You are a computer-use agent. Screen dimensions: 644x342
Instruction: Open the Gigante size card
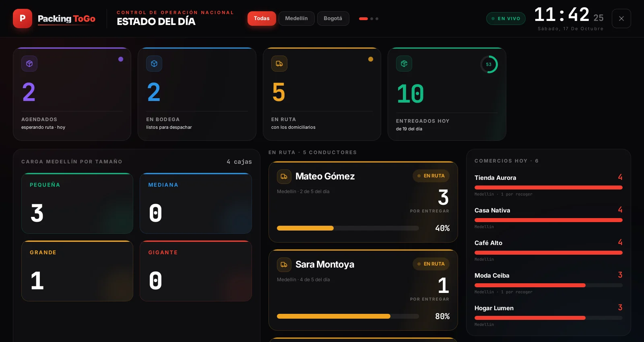pyautogui.click(x=196, y=271)
